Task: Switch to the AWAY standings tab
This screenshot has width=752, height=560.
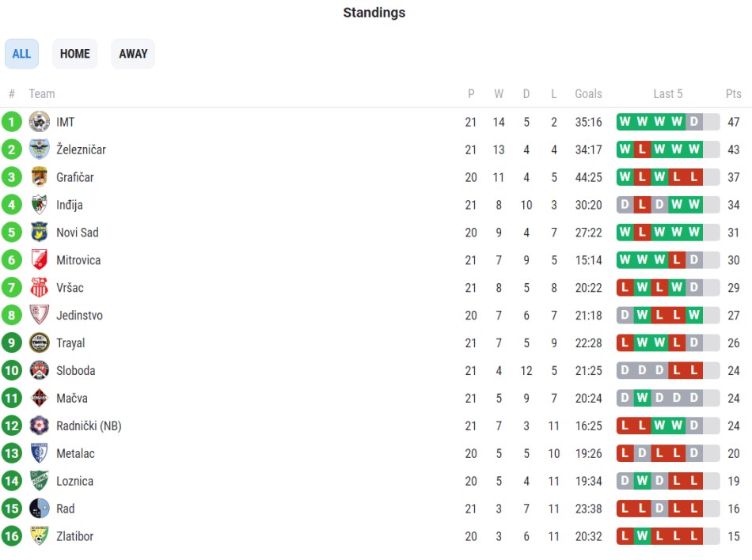Action: [133, 54]
